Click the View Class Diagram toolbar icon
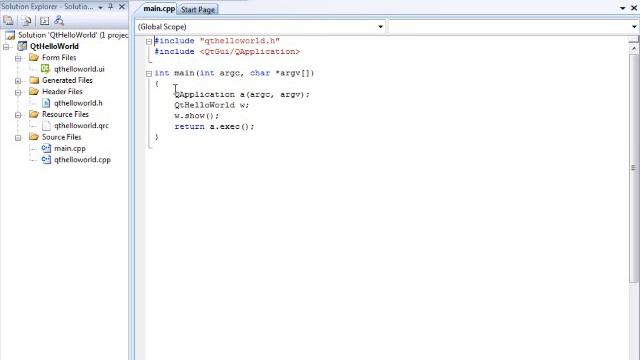The width and height of the screenshot is (640, 360). [x=59, y=20]
